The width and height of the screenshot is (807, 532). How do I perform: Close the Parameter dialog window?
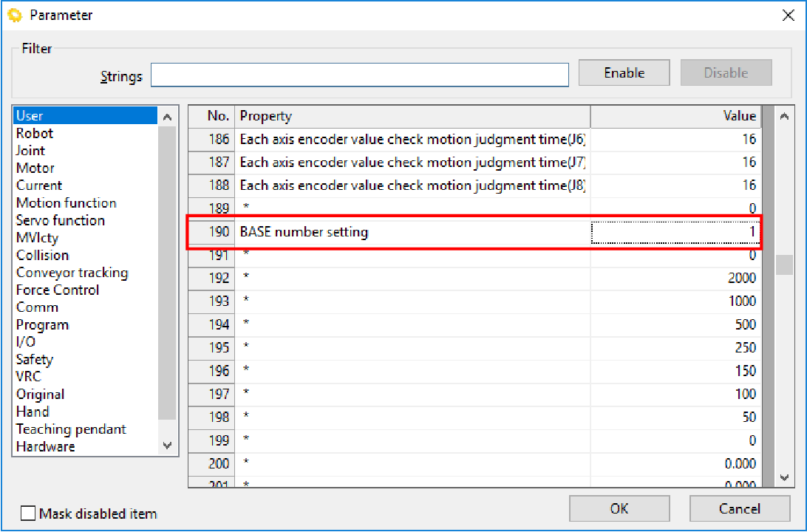pos(789,16)
